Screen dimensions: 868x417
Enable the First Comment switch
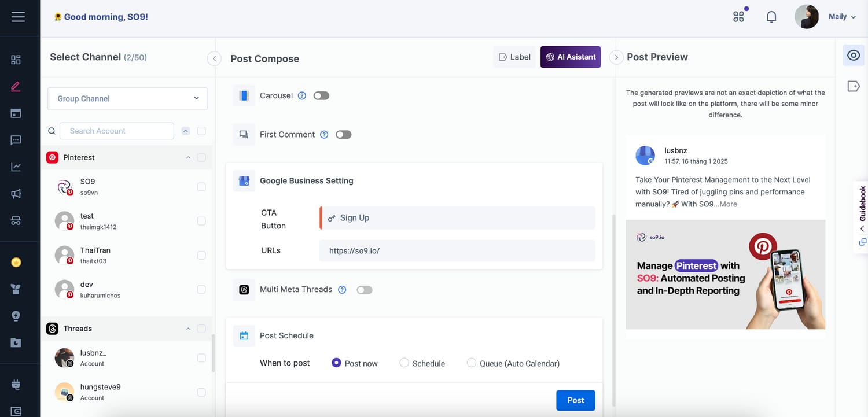click(x=344, y=134)
